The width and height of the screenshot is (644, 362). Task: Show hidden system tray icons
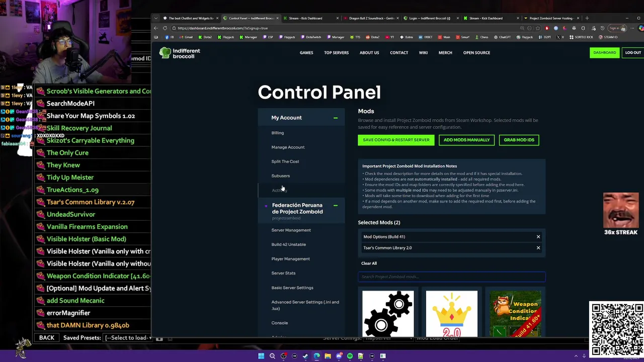point(576,356)
